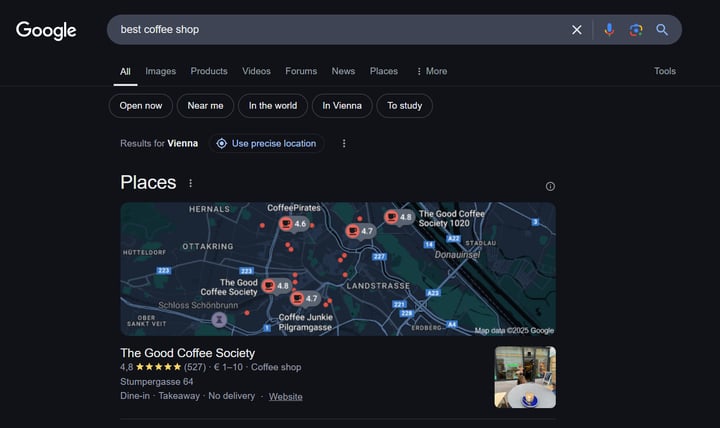This screenshot has width=720, height=428.
Task: Switch to the Images tab
Action: coord(160,71)
